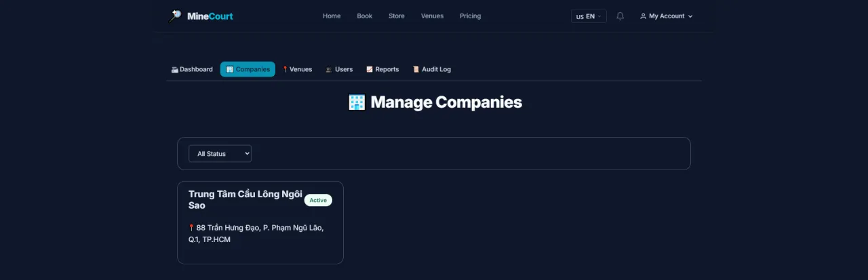Click the building icon beside Manage Companies
This screenshot has width=868, height=280.
357,102
